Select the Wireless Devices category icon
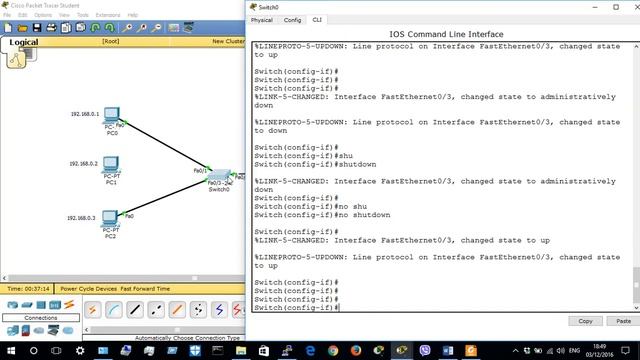This screenshot has height=360, width=640. coord(55,304)
